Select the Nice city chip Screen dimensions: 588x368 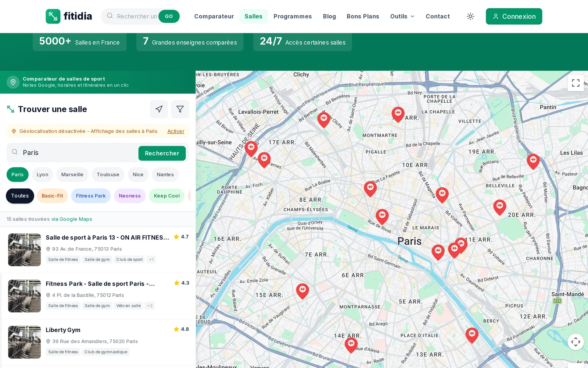138,174
